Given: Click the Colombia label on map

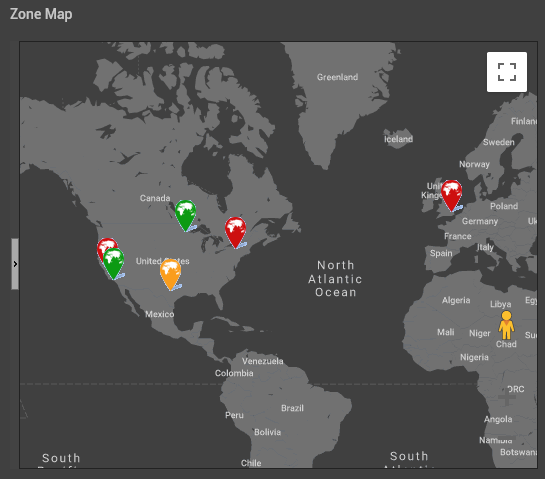Looking at the screenshot, I should click(x=234, y=373).
